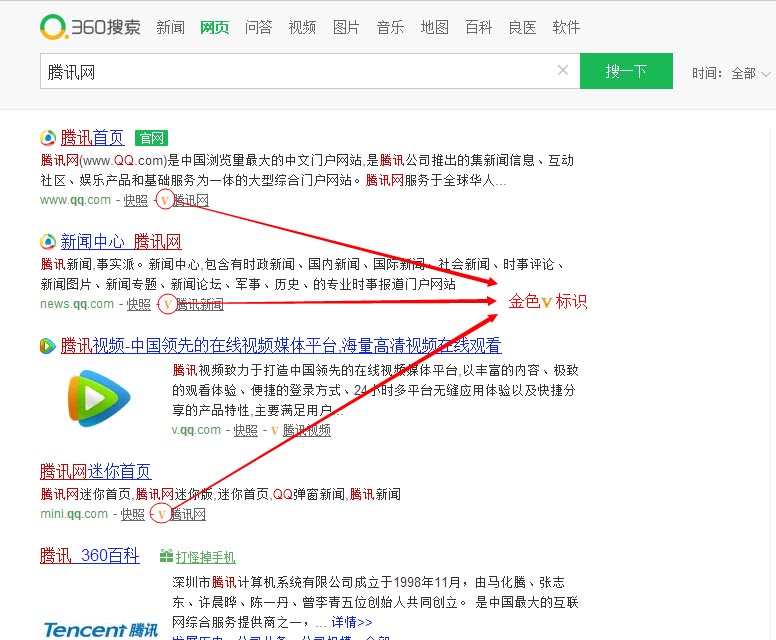Open the 地图 tab
Screen dimensions: 776x640
435,27
